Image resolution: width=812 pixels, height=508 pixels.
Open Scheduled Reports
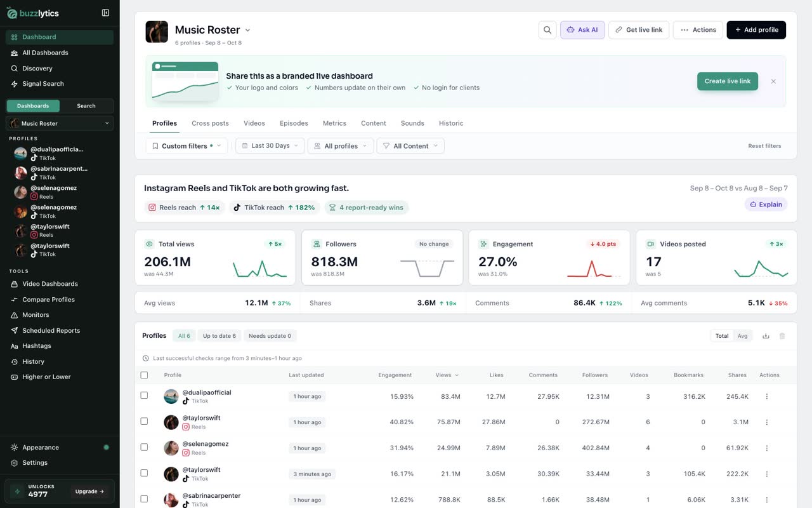(x=60, y=331)
